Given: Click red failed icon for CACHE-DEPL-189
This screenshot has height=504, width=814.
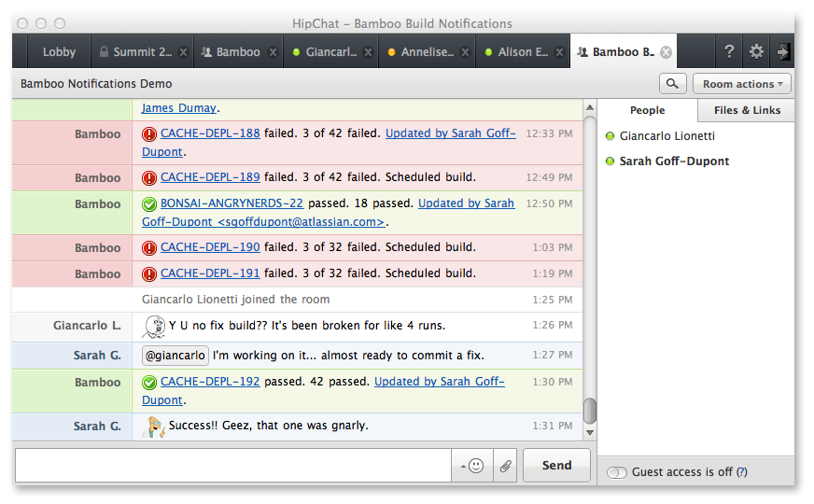Looking at the screenshot, I should 149,178.
